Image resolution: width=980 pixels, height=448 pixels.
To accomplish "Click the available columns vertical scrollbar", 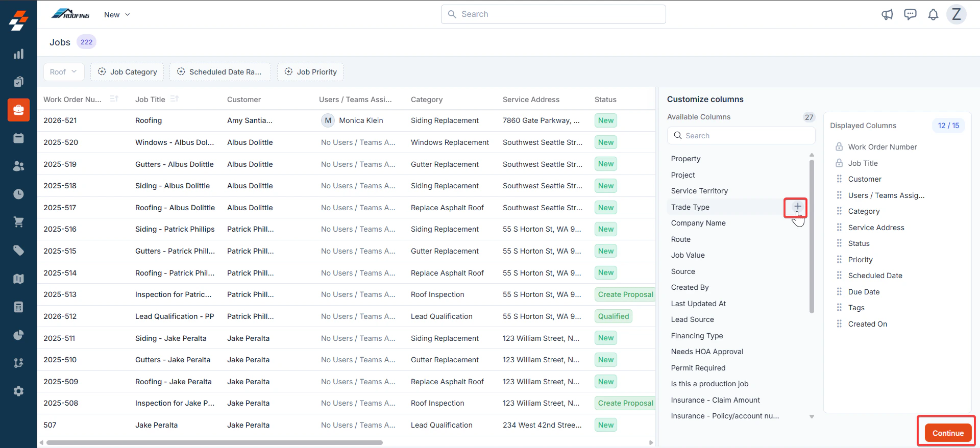I will (x=812, y=236).
